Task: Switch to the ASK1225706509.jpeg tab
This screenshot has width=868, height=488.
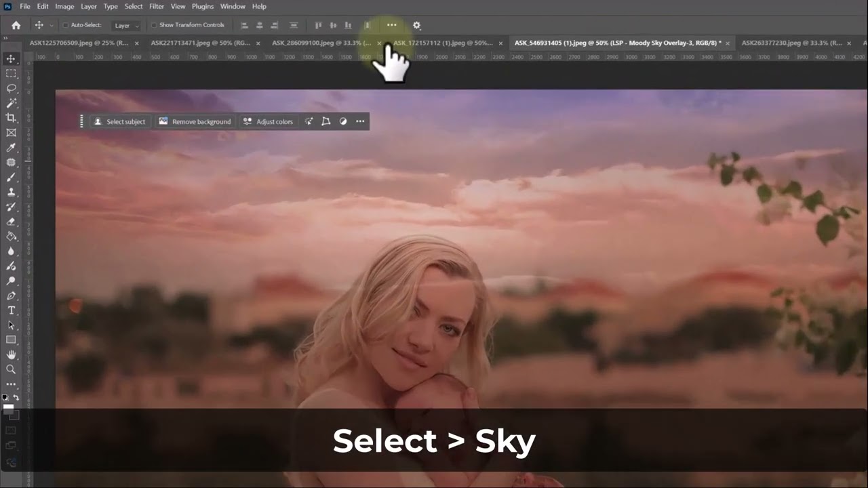Action: (x=79, y=43)
